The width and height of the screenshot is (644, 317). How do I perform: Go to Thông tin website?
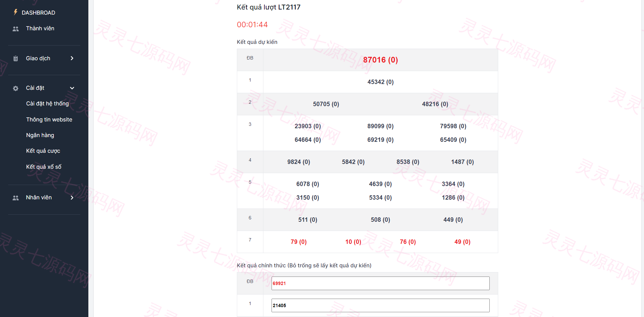[x=49, y=119]
